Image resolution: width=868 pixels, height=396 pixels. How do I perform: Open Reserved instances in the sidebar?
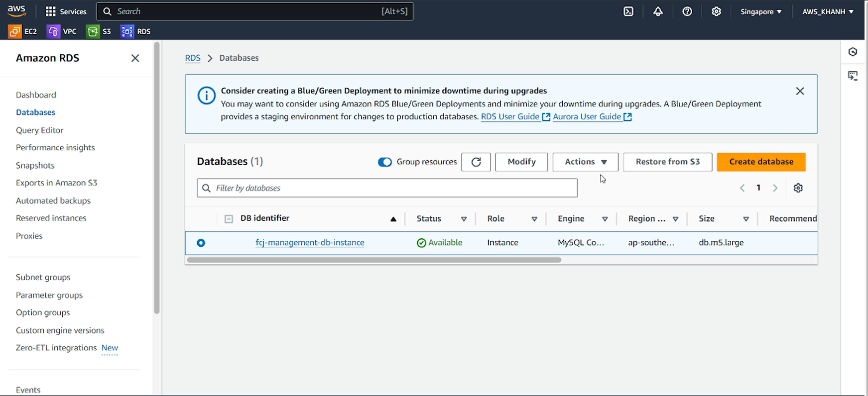point(51,218)
